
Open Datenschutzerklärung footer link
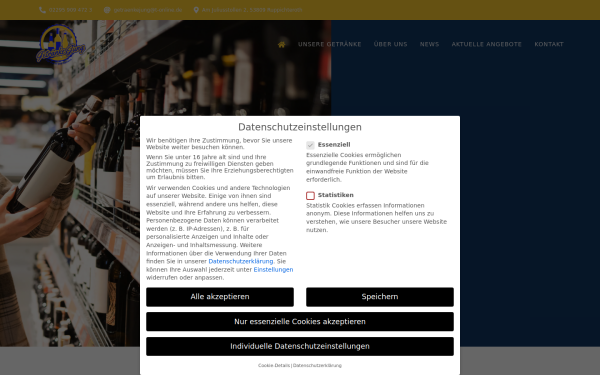point(317,365)
